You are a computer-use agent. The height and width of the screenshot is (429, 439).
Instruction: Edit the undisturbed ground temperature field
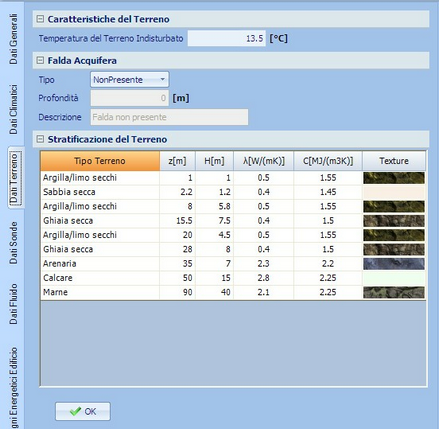(x=227, y=38)
